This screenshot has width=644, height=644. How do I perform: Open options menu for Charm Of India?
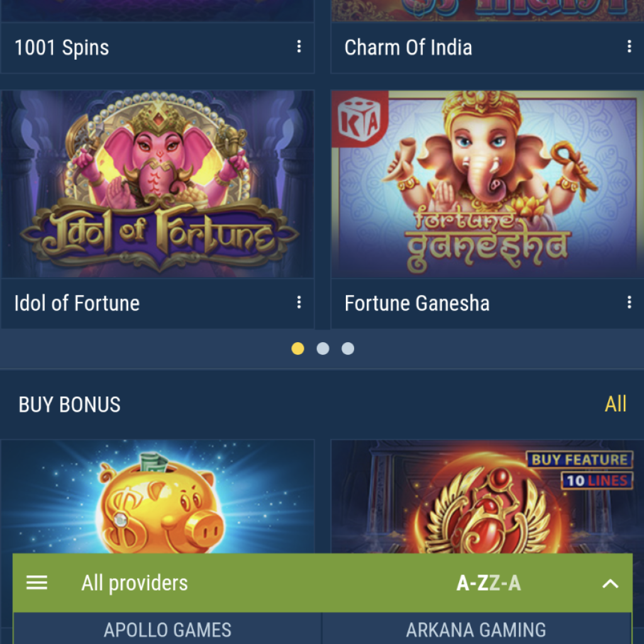pos(629,47)
